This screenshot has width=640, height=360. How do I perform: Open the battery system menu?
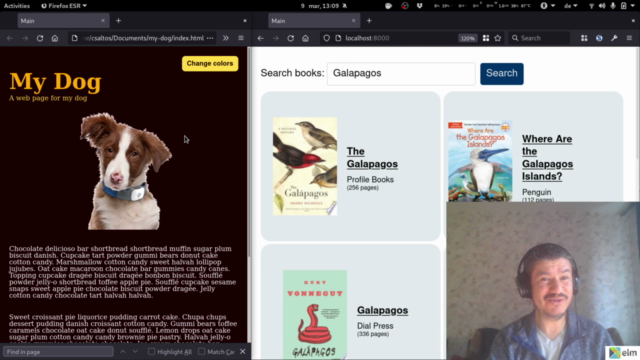click(x=628, y=6)
